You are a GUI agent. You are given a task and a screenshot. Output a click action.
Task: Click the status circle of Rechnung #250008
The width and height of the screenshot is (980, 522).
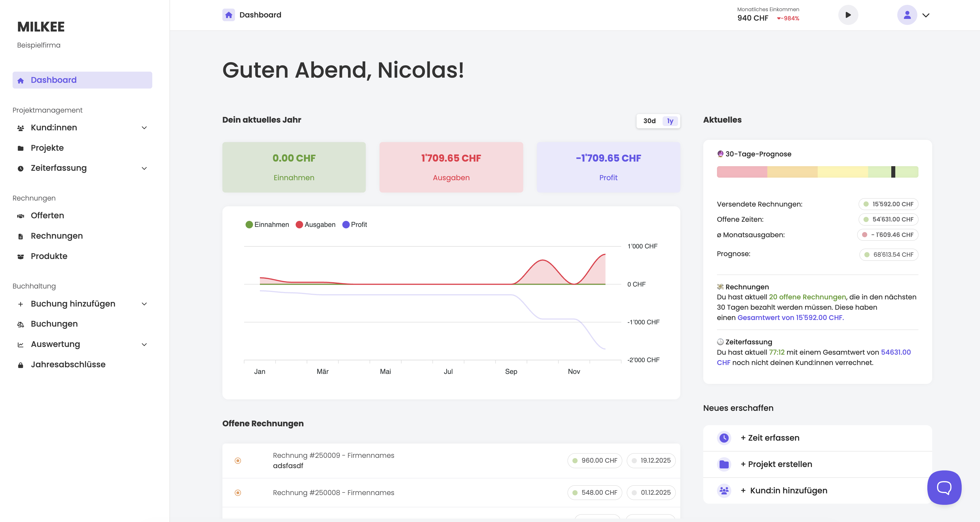[238, 493]
